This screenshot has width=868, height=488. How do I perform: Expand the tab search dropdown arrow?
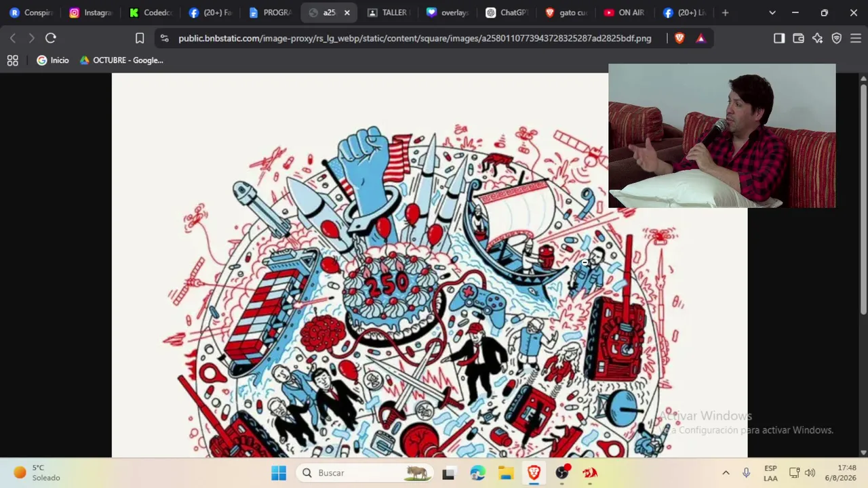click(x=772, y=13)
